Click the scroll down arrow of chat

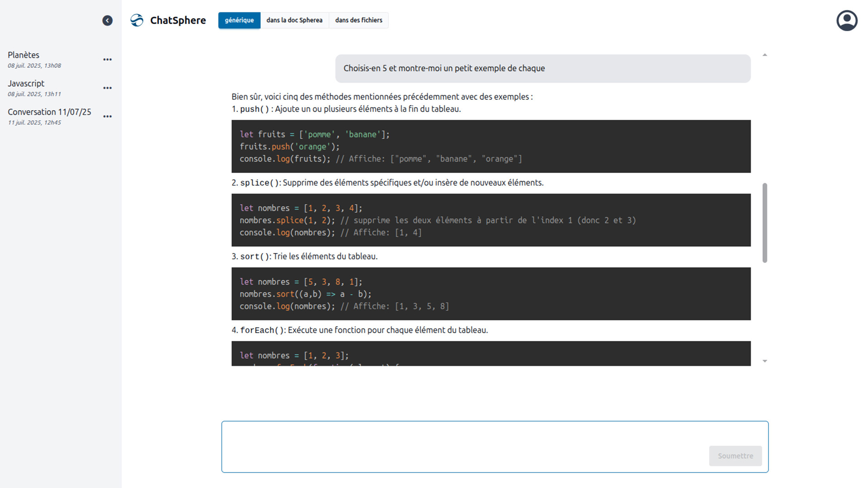(765, 361)
